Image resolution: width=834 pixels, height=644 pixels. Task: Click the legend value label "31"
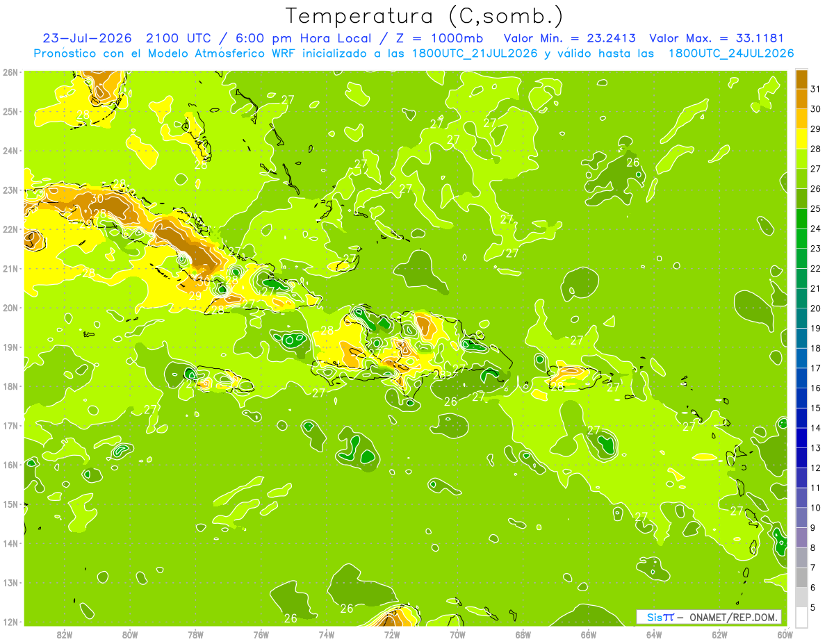[x=816, y=88]
